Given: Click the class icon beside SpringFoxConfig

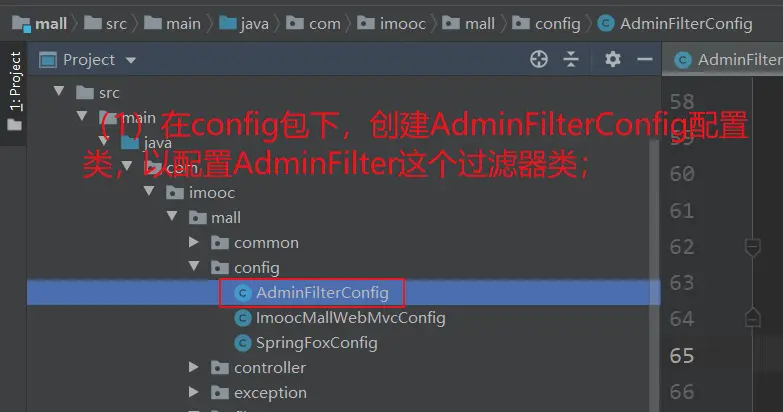Looking at the screenshot, I should tap(243, 343).
